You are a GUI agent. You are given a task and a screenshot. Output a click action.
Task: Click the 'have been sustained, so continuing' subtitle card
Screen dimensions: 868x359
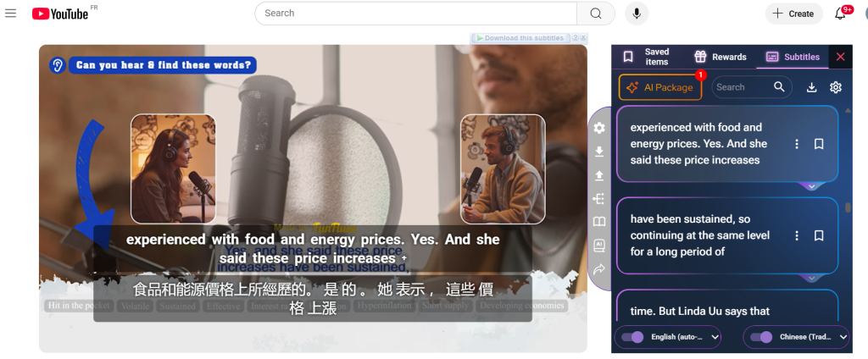tap(726, 235)
